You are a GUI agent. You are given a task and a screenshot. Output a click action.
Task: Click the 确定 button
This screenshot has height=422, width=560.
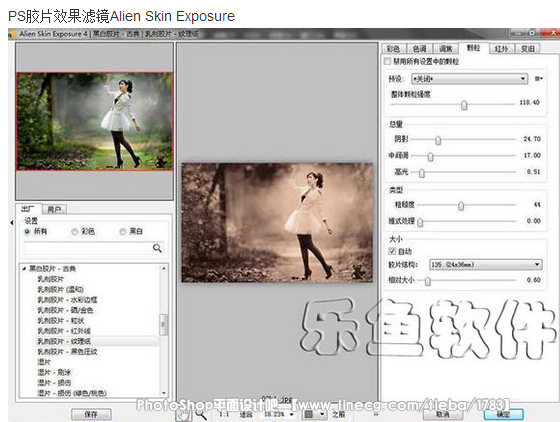(x=503, y=415)
